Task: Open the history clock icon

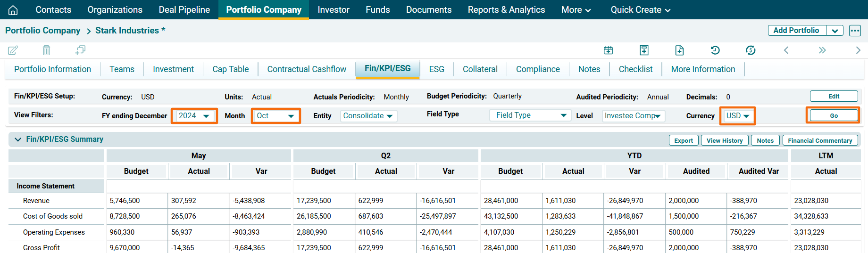Action: tap(715, 50)
